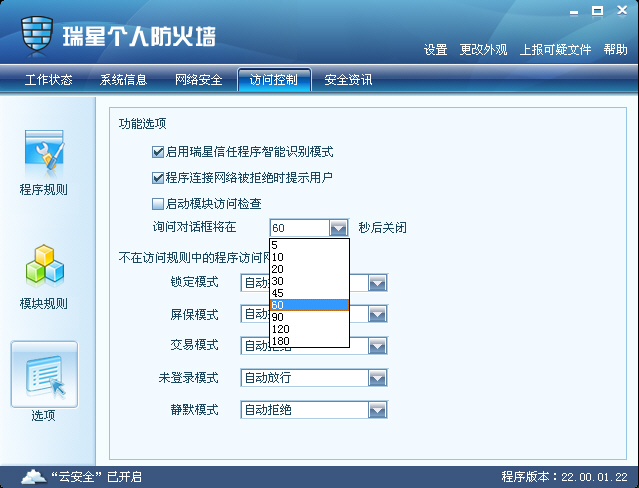Toggle 启用瑞星信任程序智能识别模式 checkbox

[158, 152]
